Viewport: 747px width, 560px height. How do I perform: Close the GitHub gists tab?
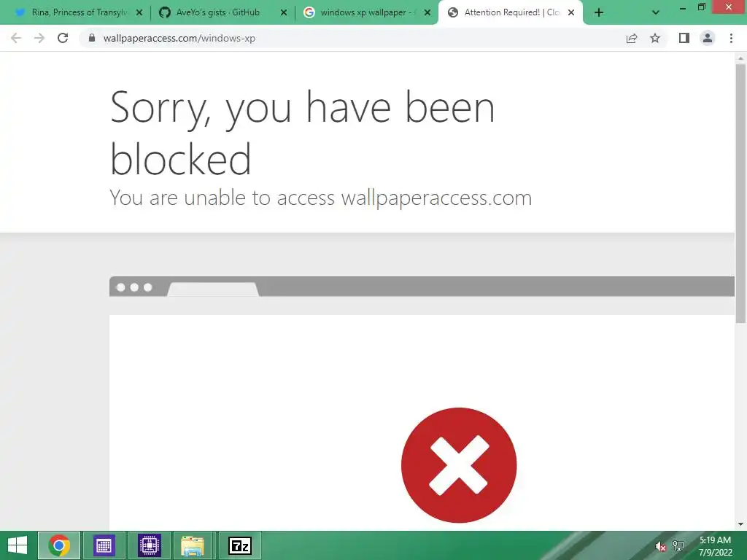284,13
